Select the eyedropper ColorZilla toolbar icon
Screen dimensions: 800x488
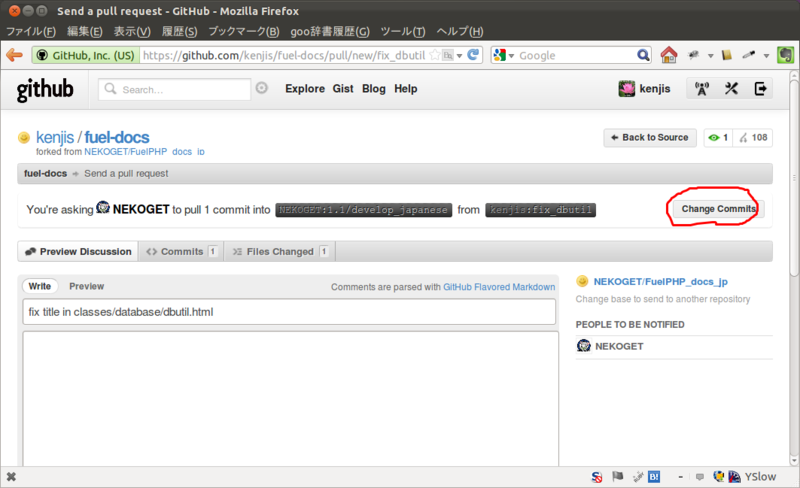point(748,55)
